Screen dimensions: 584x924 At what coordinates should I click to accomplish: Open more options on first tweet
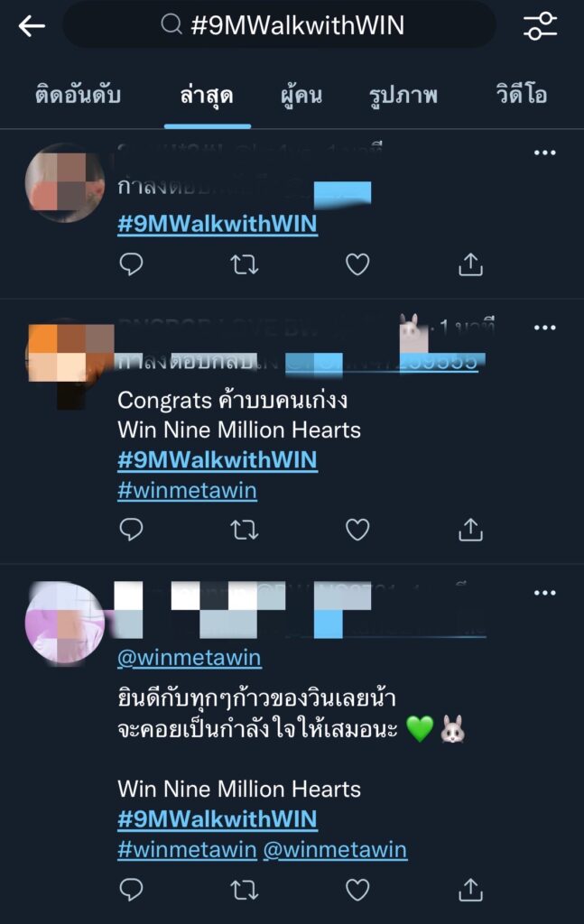point(544,152)
